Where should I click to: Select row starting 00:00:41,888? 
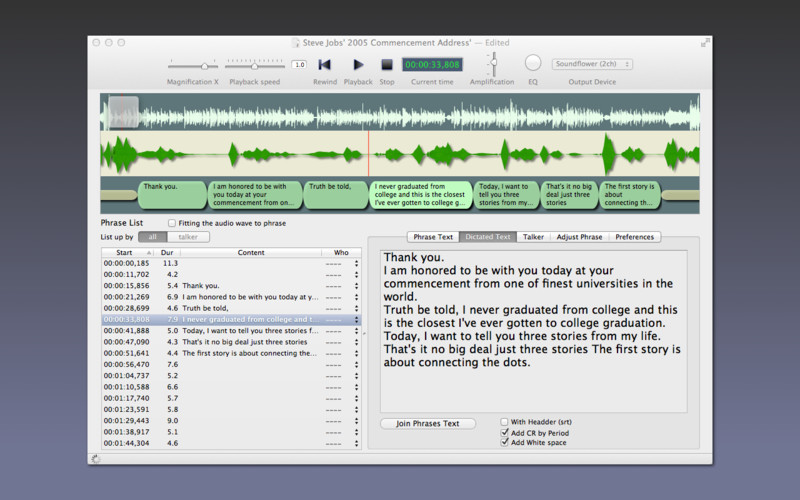pos(231,331)
